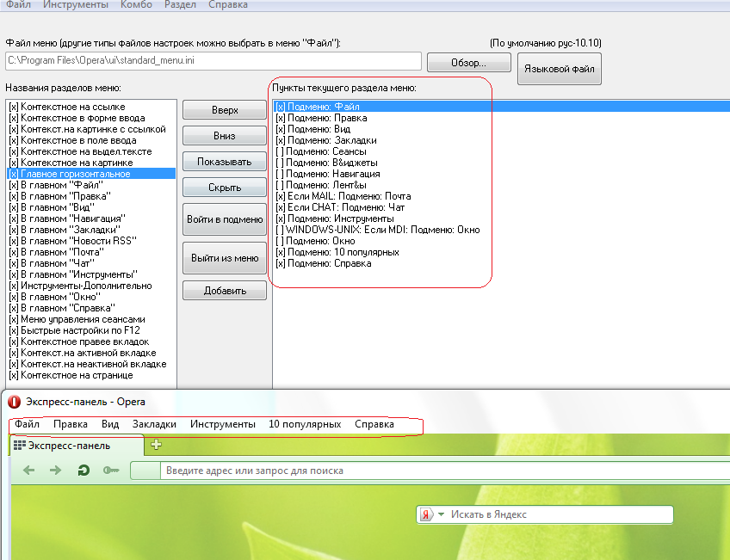Select 'Главное горизонтальное' section
The image size is (730, 560).
click(91, 174)
